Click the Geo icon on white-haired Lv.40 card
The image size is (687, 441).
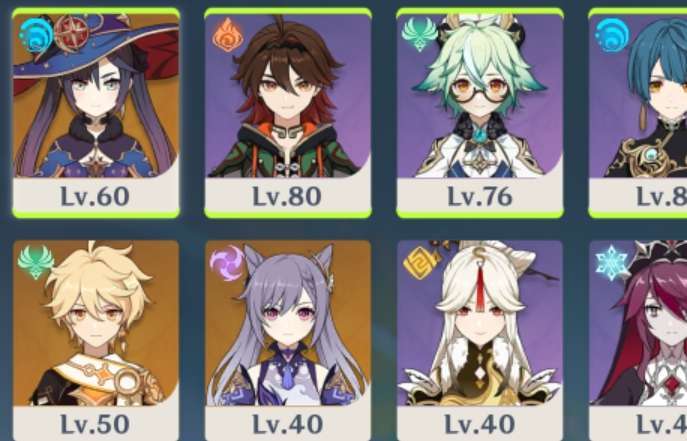(x=421, y=263)
